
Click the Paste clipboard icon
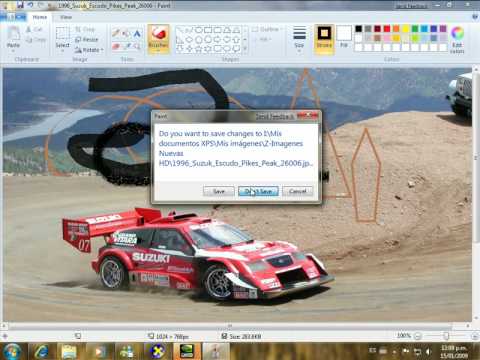(14, 38)
